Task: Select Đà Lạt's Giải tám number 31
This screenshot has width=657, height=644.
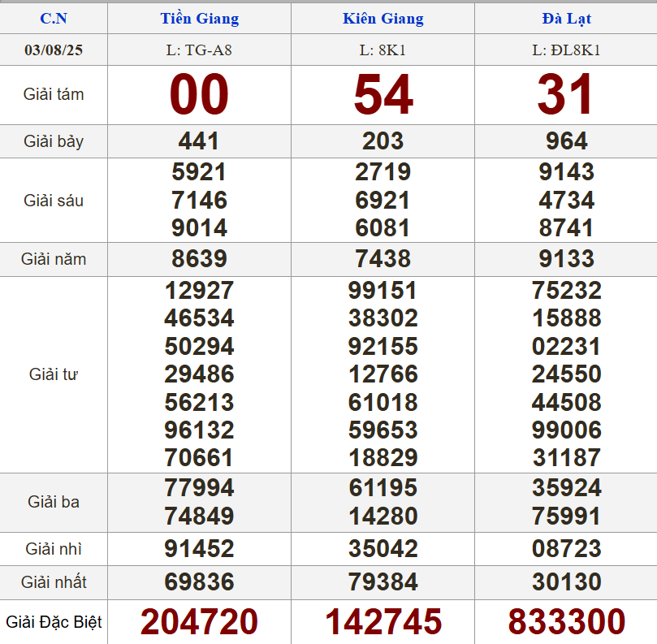Action: (x=566, y=94)
